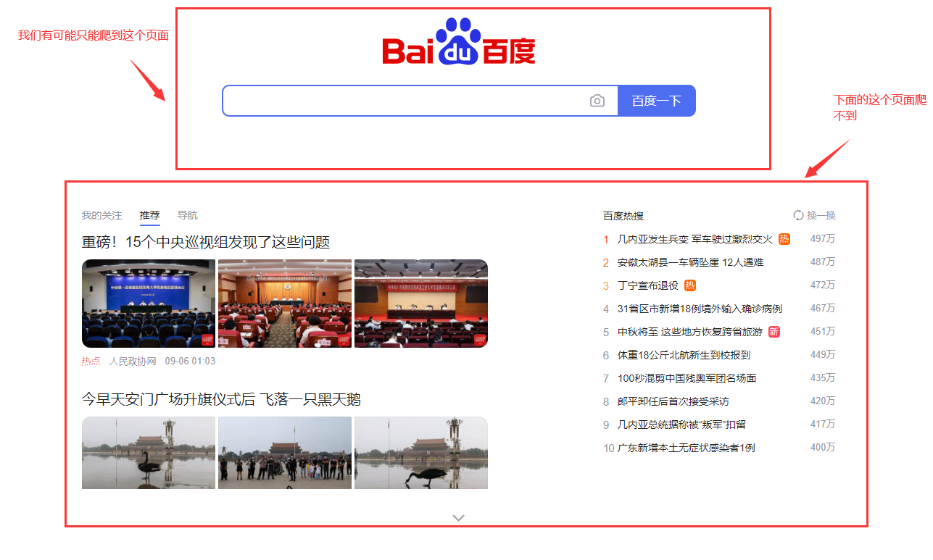
Task: Click 百度热搜 heading
Action: 623,216
